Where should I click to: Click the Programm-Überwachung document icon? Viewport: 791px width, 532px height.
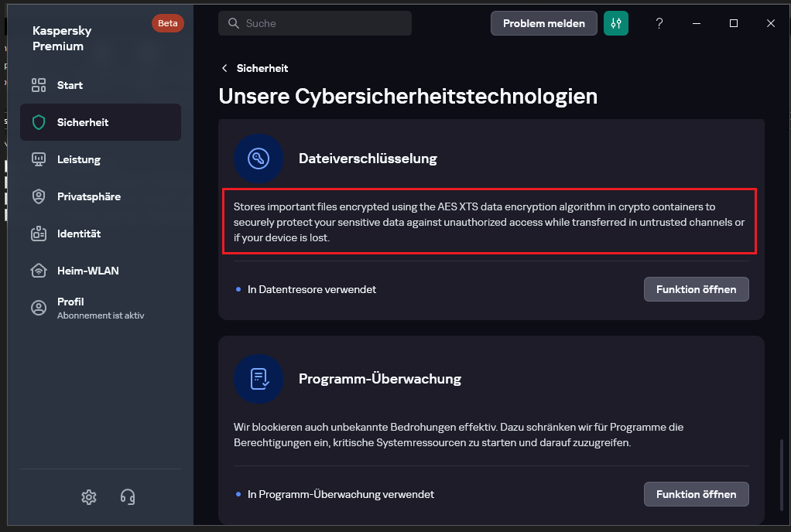259,379
